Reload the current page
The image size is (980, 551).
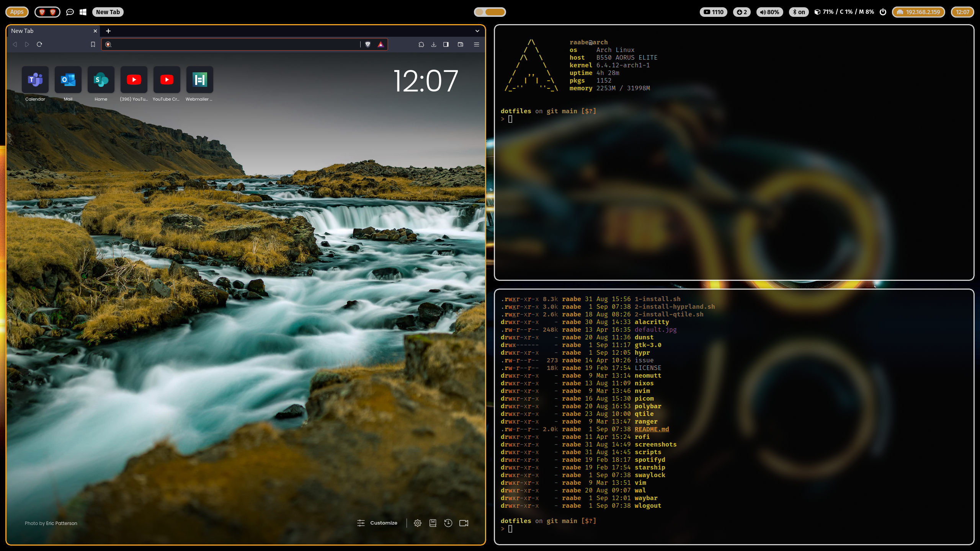pyautogui.click(x=39, y=44)
